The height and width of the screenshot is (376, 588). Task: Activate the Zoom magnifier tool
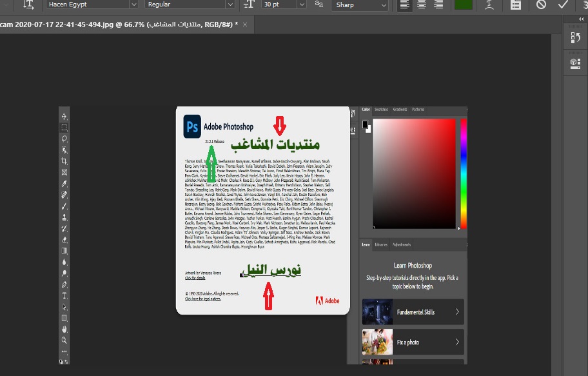(x=64, y=340)
